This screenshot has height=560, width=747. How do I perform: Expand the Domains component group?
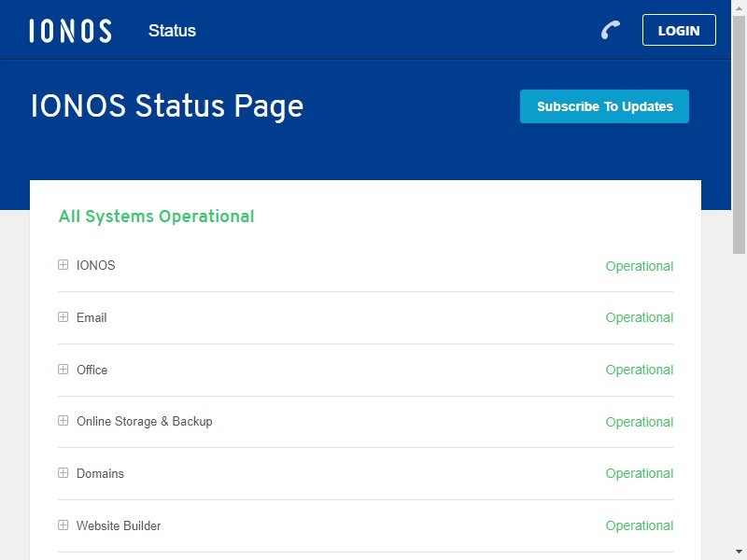pyautogui.click(x=63, y=473)
